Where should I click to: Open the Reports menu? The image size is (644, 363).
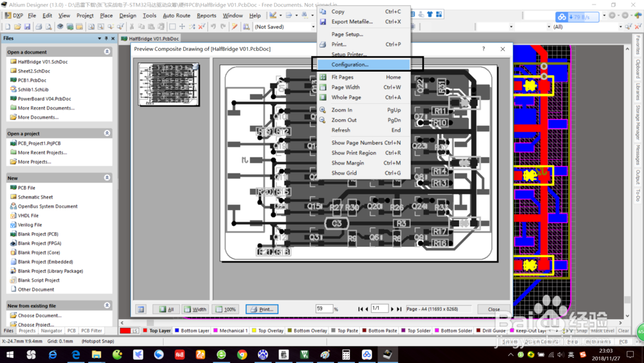pyautogui.click(x=206, y=15)
